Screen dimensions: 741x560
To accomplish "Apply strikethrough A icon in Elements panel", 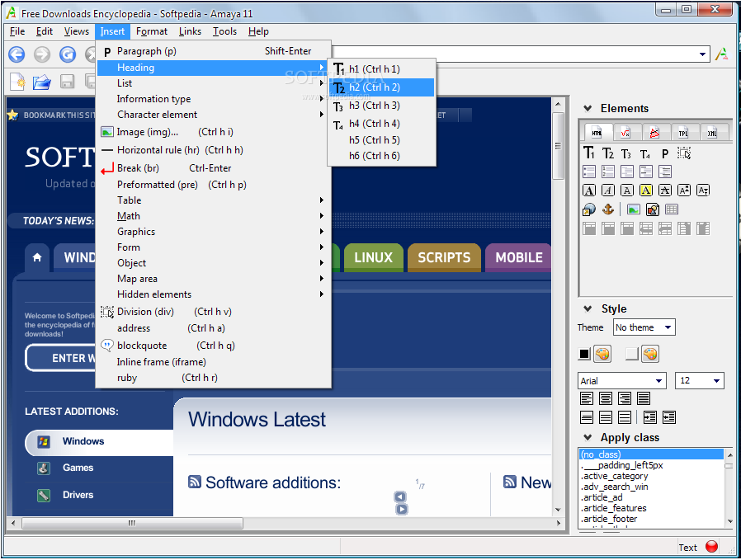I will click(x=664, y=191).
